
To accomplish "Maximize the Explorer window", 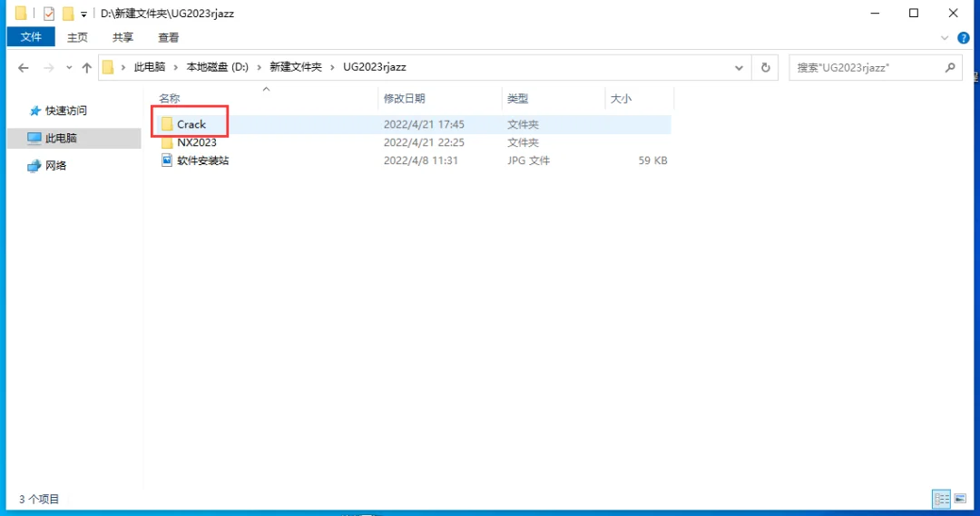I will coord(914,13).
